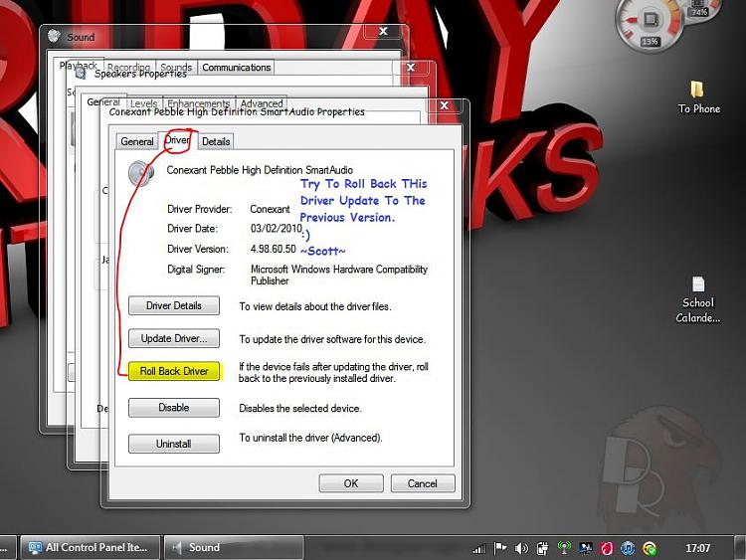Viewport: 746px width, 560px height.
Task: Click the driver version value 4.98.60.50
Action: 274,249
